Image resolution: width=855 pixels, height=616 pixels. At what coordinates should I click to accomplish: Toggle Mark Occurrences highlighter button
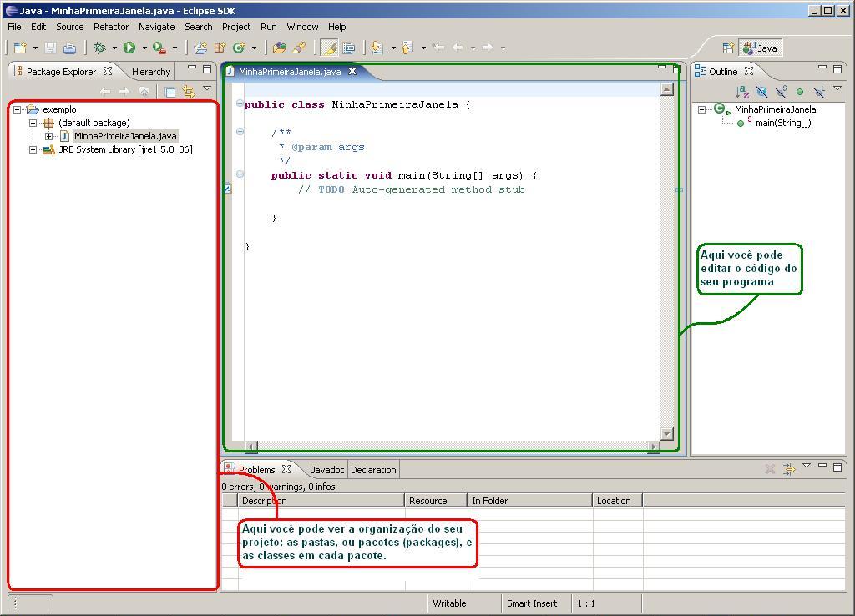329,48
